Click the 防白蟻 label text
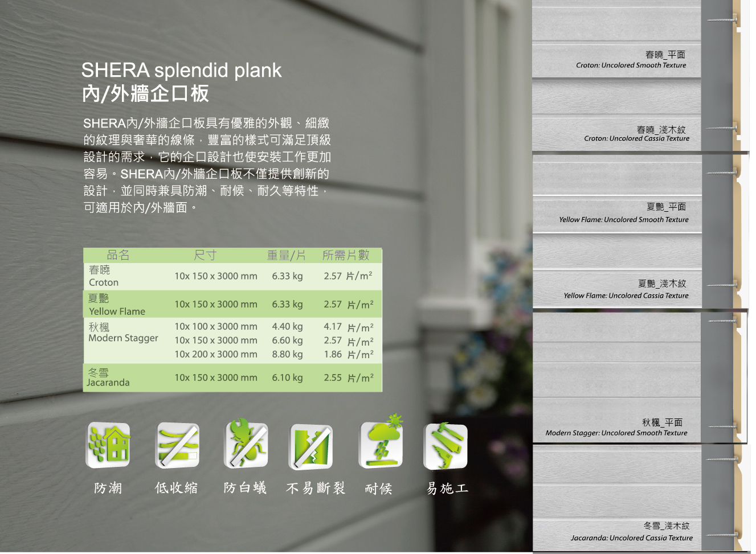This screenshot has height=554, width=756. click(x=245, y=488)
